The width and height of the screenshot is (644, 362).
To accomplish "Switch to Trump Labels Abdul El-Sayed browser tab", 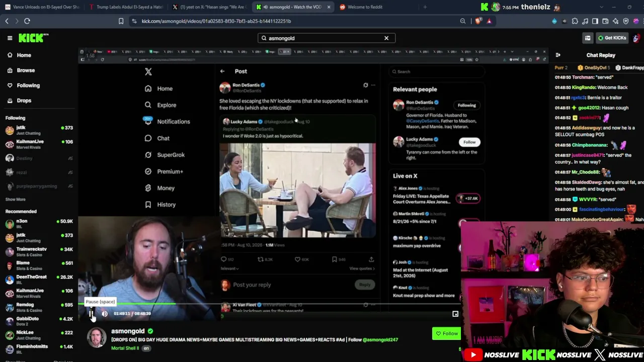I will pos(125,7).
